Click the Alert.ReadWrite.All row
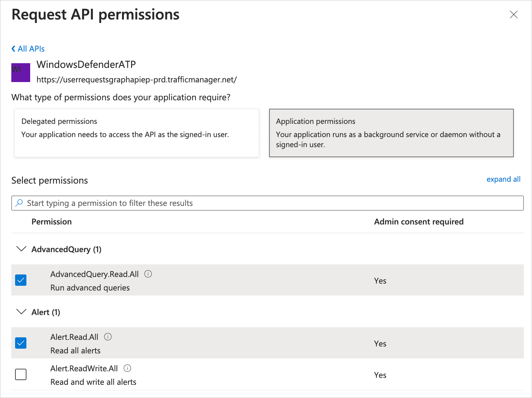This screenshot has width=532, height=398. pos(220,375)
